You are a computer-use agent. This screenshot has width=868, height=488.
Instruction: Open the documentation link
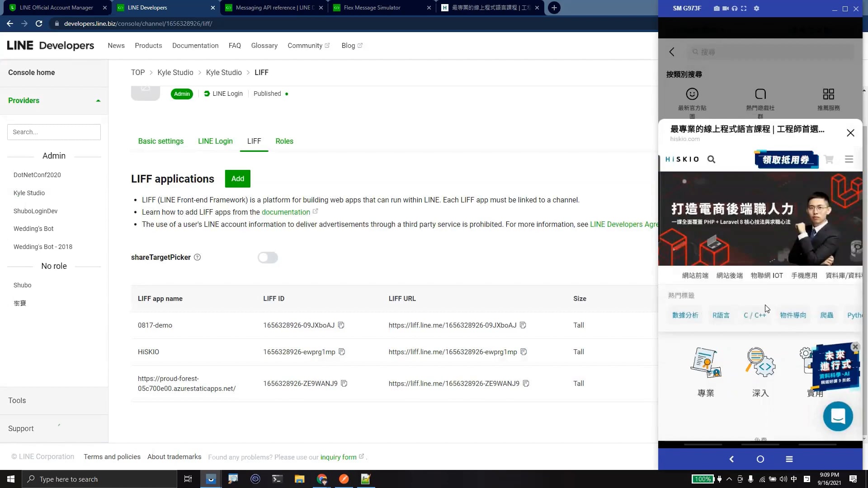pyautogui.click(x=286, y=212)
